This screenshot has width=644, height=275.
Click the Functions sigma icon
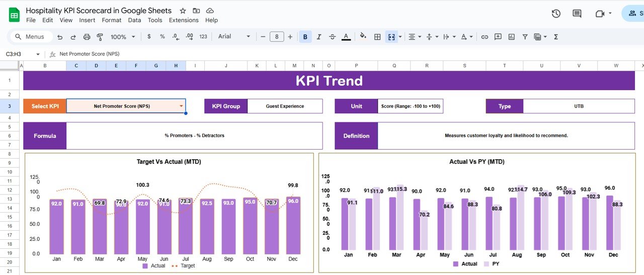[556, 37]
